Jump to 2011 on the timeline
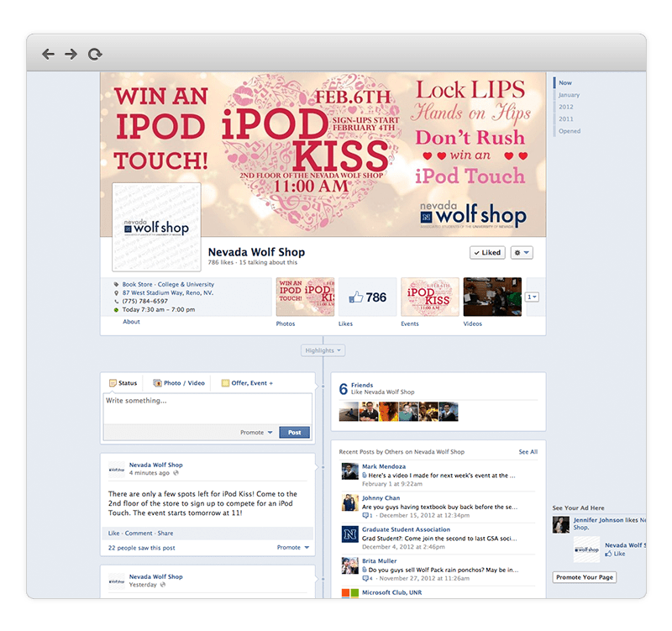Screen dimensions: 672x631 click(565, 118)
